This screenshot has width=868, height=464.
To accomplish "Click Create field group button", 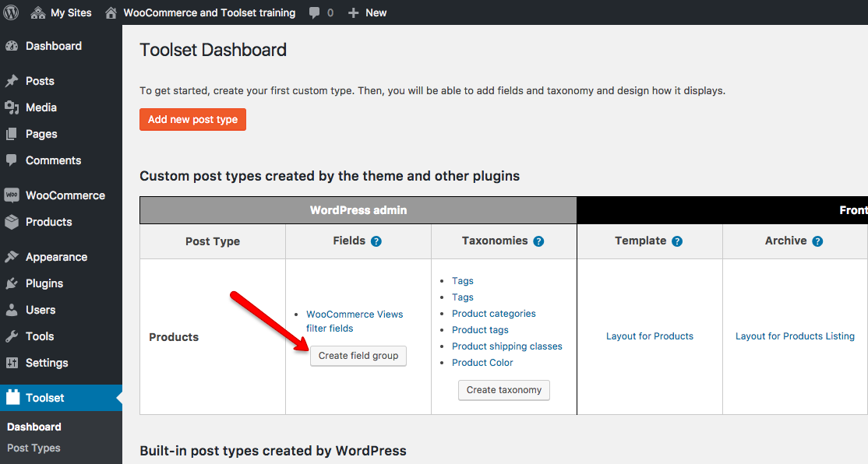I will click(358, 356).
